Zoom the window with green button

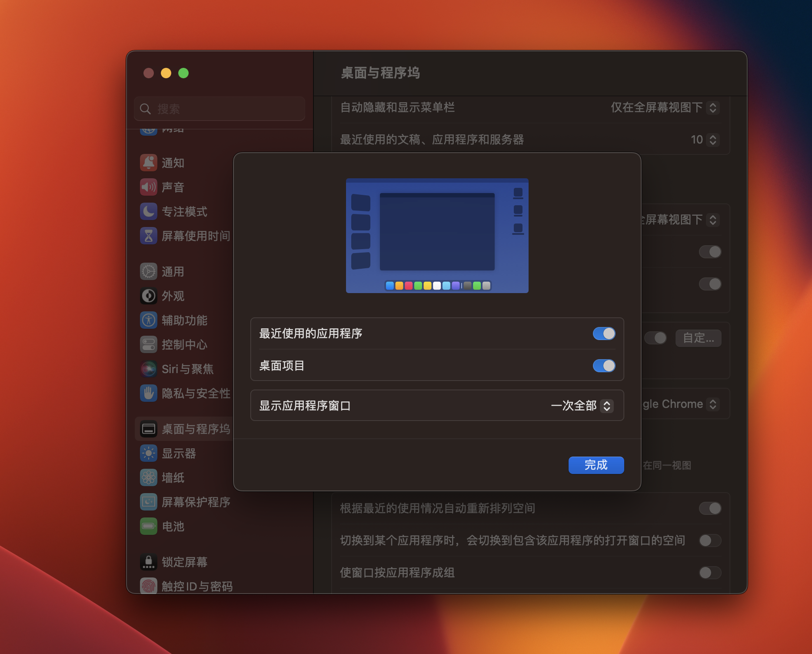(183, 73)
